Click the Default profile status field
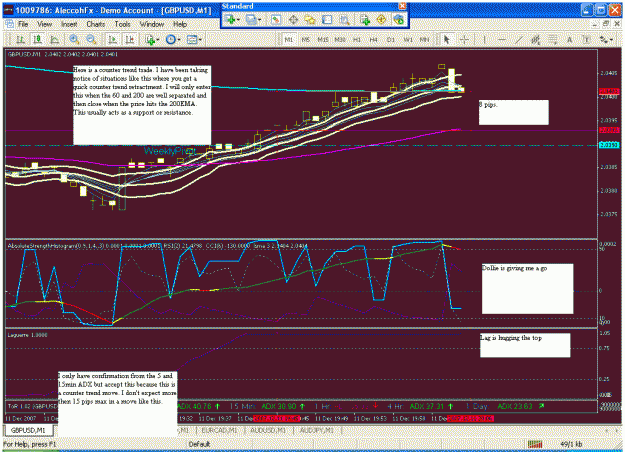 point(199,444)
